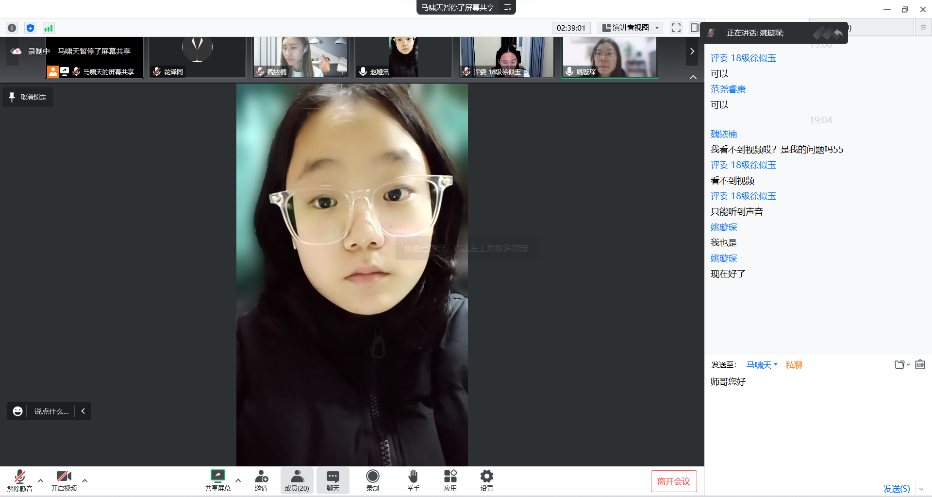Click the red 离开会议 leave button
Screen dimensions: 932x497
coord(673,481)
